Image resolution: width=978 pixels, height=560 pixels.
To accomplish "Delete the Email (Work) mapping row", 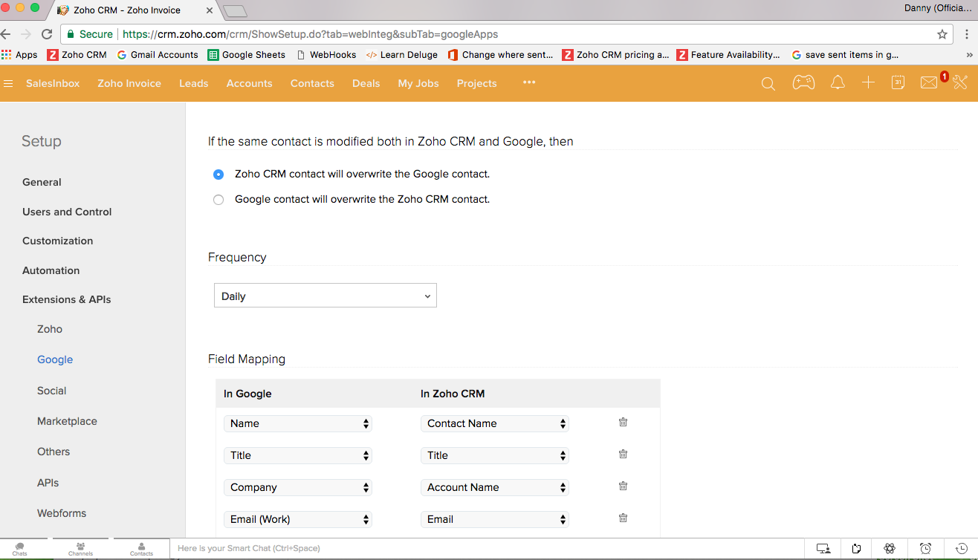I will 623,518.
